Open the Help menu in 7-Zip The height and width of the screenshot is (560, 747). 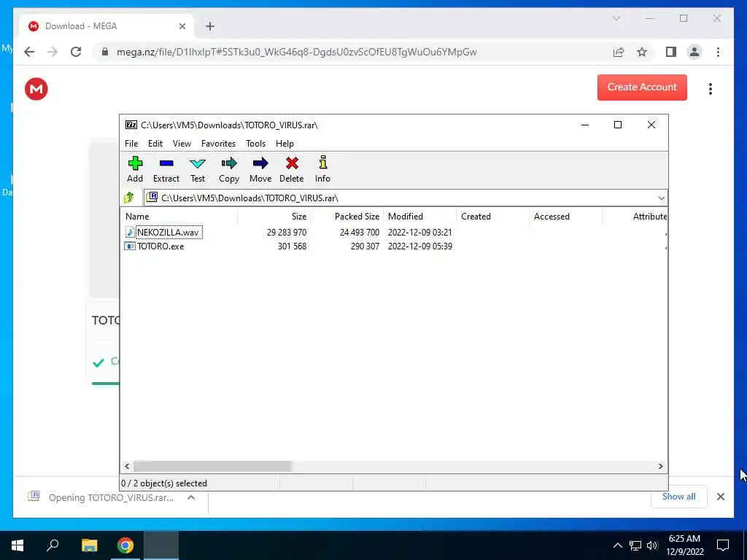pyautogui.click(x=285, y=144)
